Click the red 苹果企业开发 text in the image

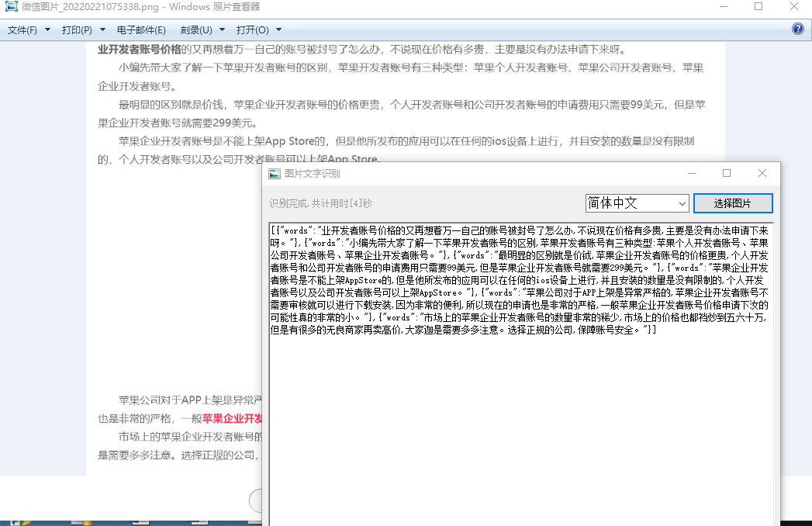(x=233, y=419)
